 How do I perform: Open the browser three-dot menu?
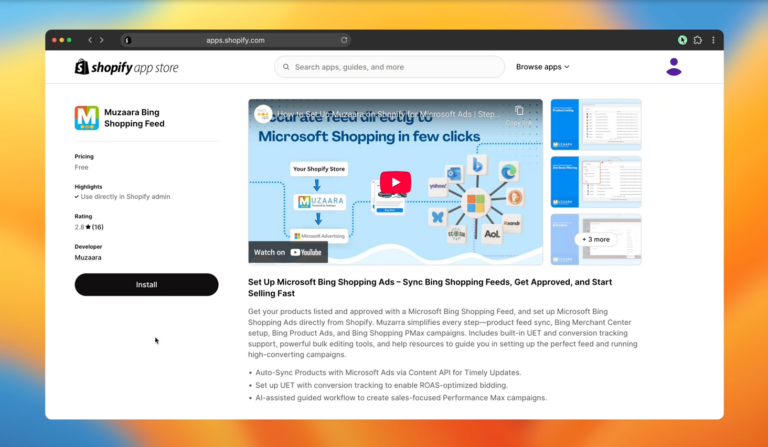pyautogui.click(x=713, y=40)
